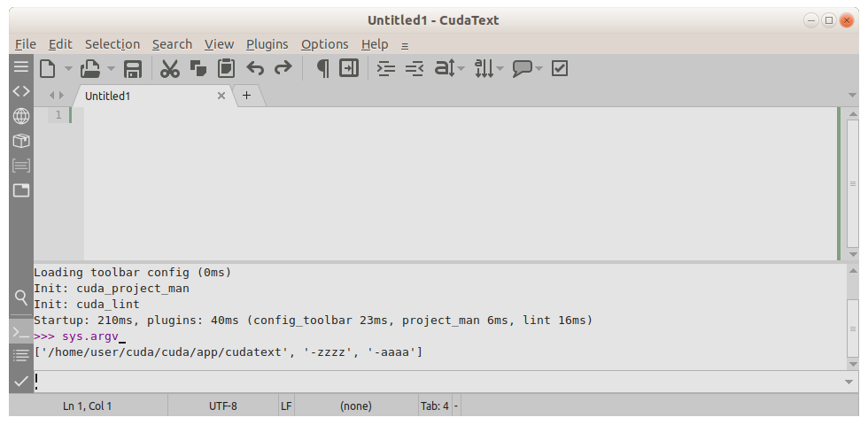Expand the open file recent dropdown arrow

[x=112, y=69]
